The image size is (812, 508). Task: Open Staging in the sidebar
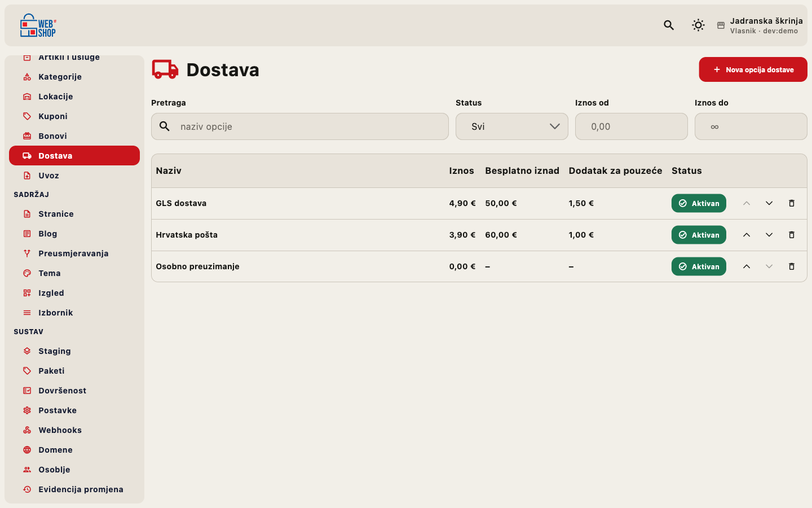pyautogui.click(x=74, y=351)
